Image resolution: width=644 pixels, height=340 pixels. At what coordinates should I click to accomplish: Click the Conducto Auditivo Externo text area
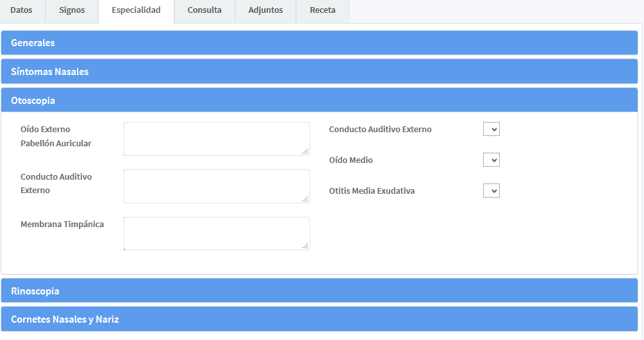tap(216, 186)
